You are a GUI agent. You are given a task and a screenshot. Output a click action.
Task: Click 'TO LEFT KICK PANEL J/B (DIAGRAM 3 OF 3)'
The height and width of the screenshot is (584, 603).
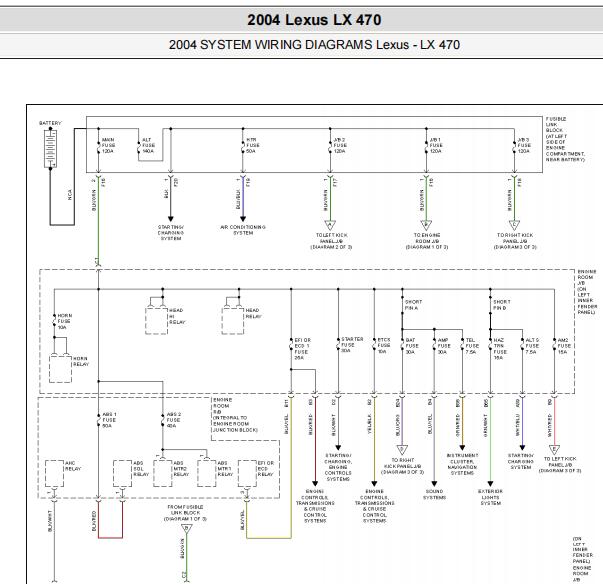(x=560, y=464)
